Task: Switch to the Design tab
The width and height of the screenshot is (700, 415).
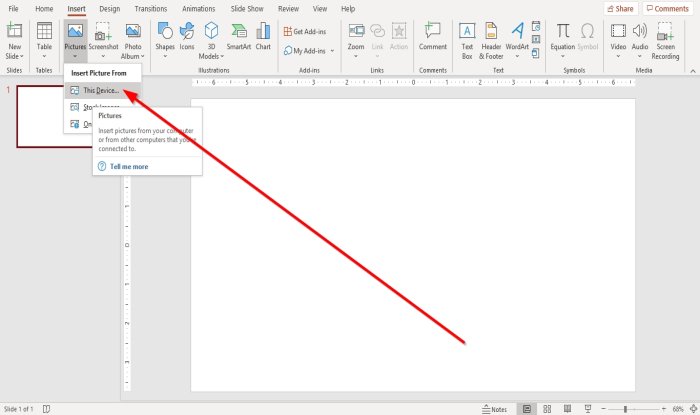Action: click(109, 8)
